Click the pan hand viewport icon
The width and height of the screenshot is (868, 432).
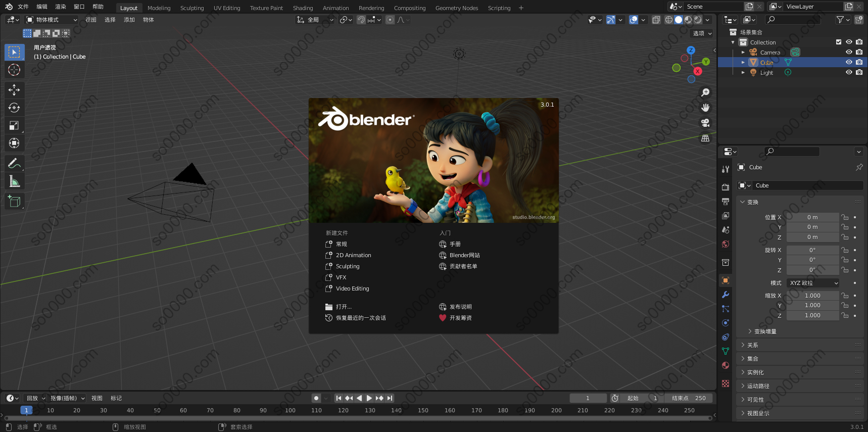[705, 108]
